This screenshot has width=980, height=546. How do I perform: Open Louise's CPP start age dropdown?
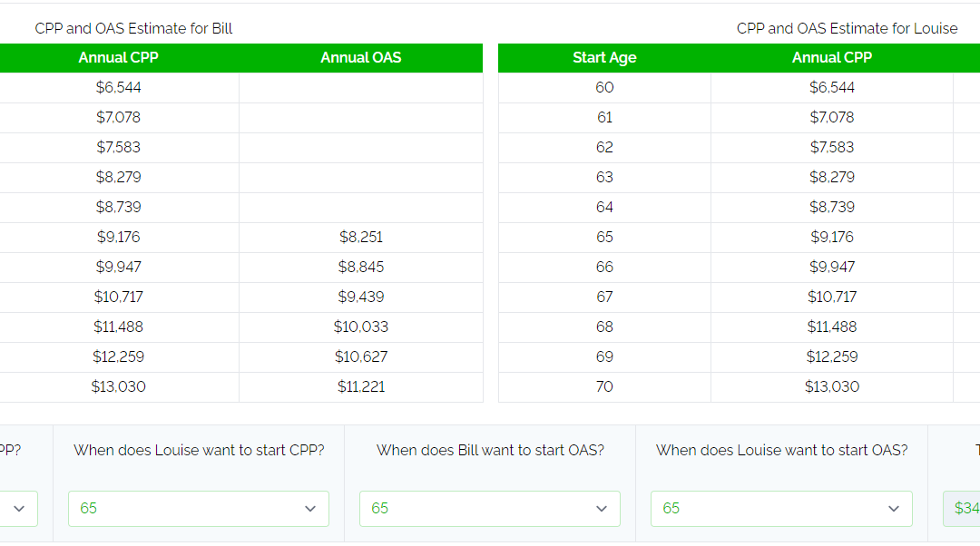click(x=198, y=509)
